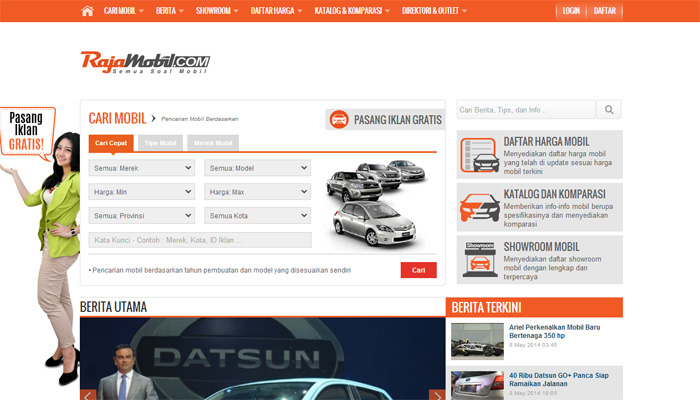Switch to the Tipe Mobil tab
Viewport: 700px width, 400px height.
coord(160,143)
